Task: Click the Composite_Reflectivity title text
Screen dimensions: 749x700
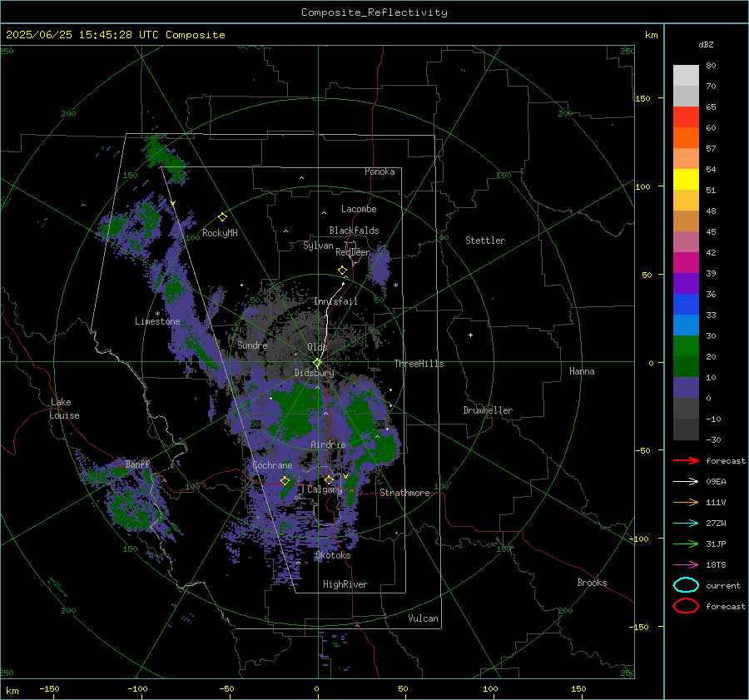Action: click(x=374, y=12)
